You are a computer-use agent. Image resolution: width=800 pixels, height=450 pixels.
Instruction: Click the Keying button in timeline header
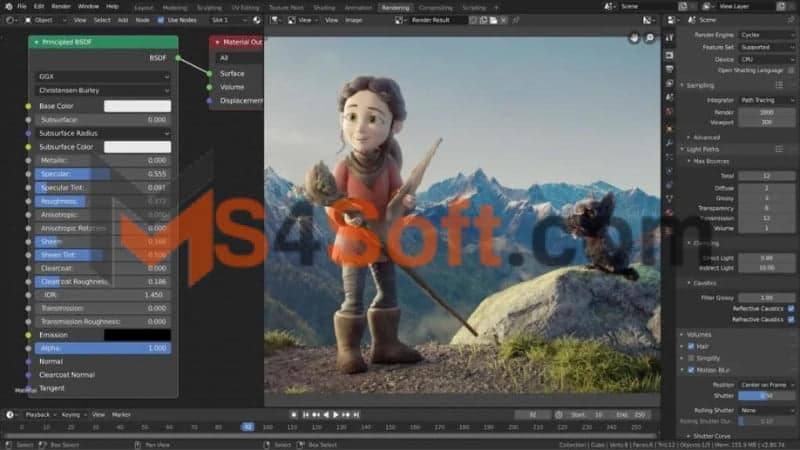(70, 414)
